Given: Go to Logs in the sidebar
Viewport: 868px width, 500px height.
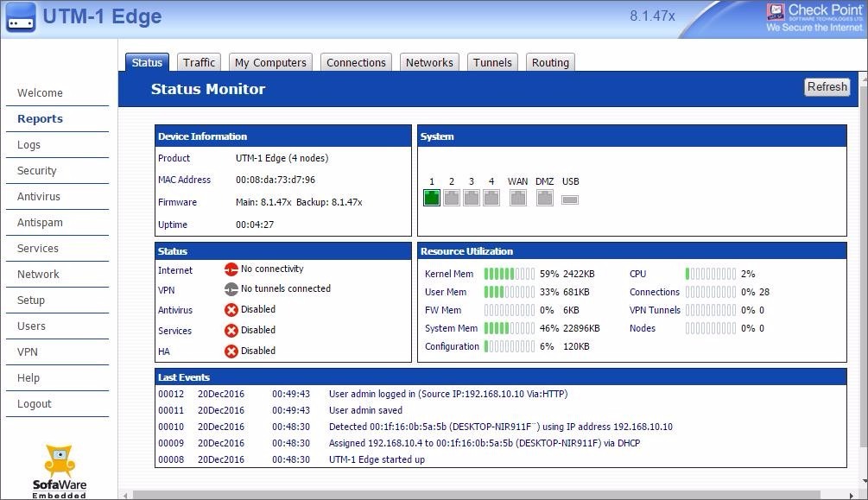Looking at the screenshot, I should click(x=29, y=144).
